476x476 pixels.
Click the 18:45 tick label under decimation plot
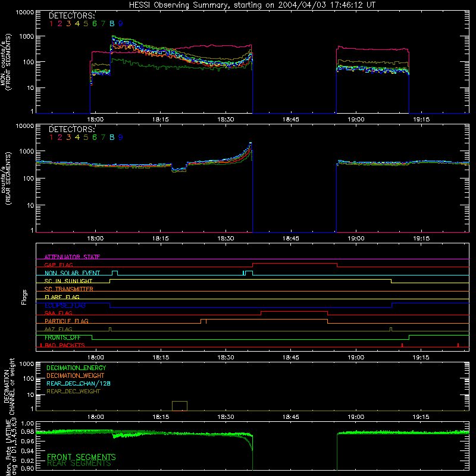tap(291, 417)
